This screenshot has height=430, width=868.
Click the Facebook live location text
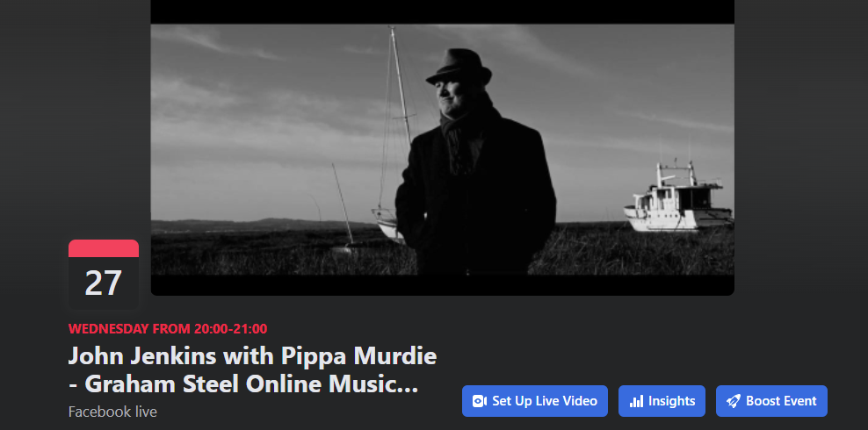tap(112, 412)
